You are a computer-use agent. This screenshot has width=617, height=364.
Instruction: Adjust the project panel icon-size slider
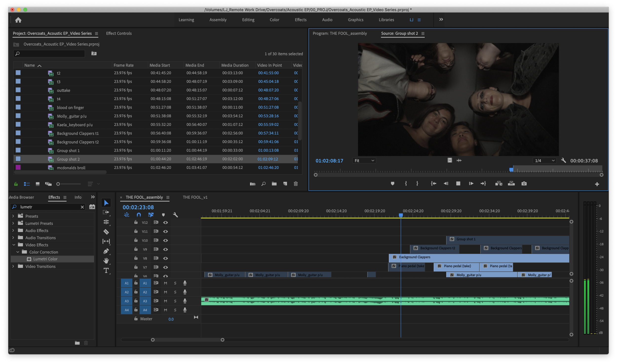pyautogui.click(x=58, y=184)
